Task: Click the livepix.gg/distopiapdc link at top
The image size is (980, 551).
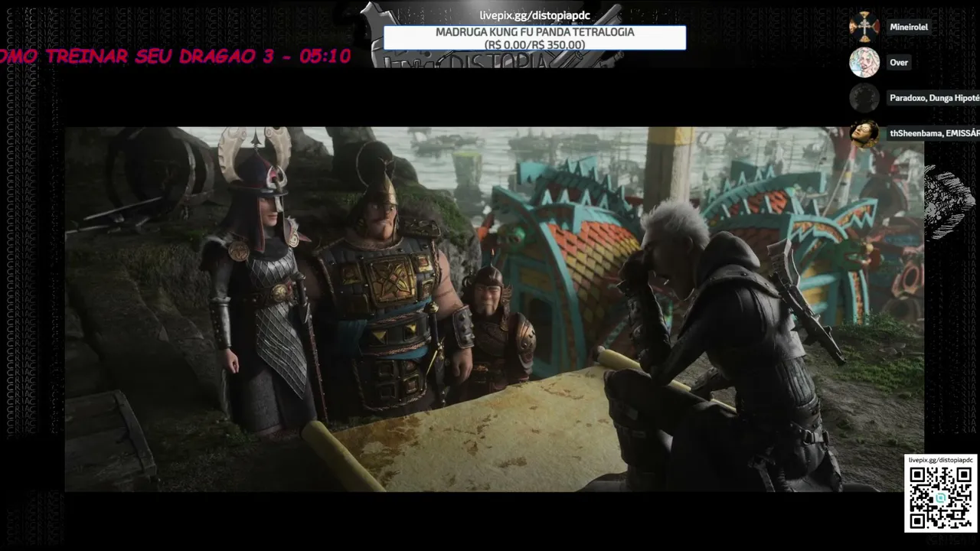Action: (x=535, y=16)
